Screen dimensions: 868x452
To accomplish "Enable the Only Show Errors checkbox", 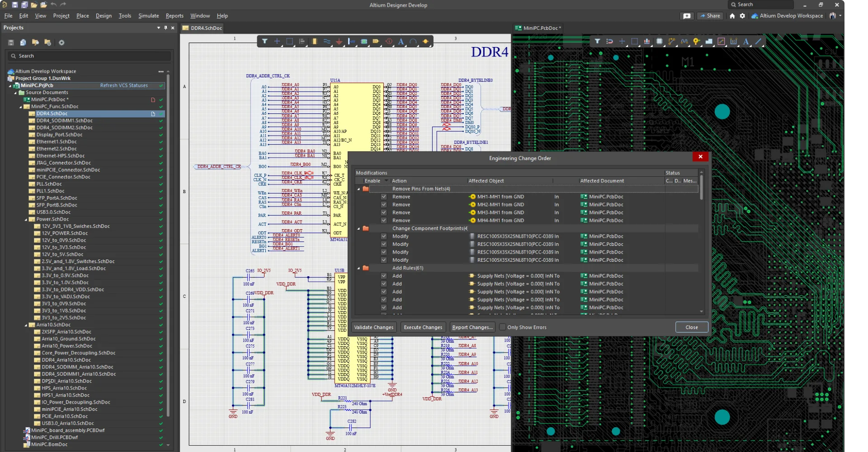I will (x=502, y=327).
